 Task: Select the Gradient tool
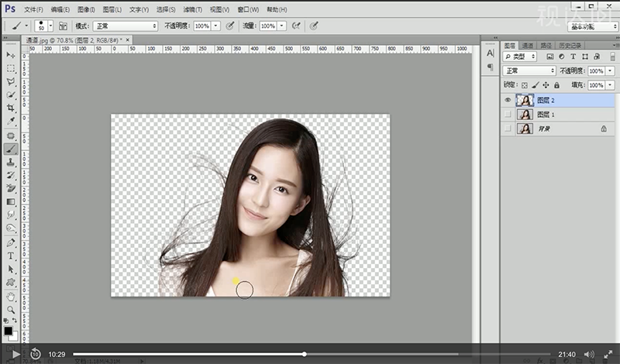(11, 201)
